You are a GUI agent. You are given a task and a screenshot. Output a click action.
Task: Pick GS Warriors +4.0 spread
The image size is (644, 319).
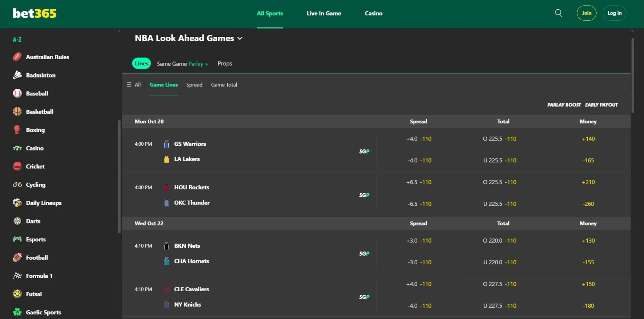click(419, 139)
